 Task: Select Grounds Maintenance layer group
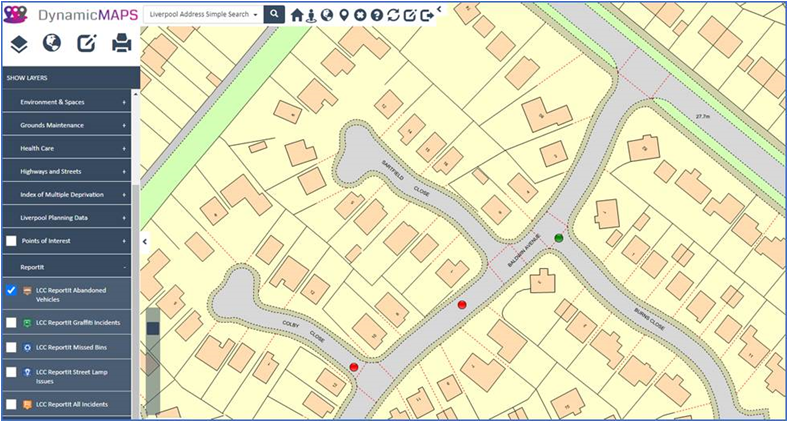[66, 125]
